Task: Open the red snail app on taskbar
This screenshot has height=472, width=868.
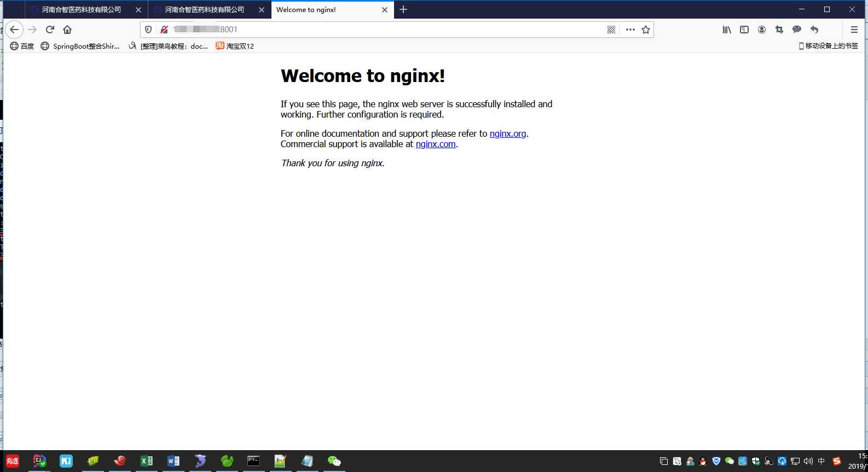Action: pos(120,461)
